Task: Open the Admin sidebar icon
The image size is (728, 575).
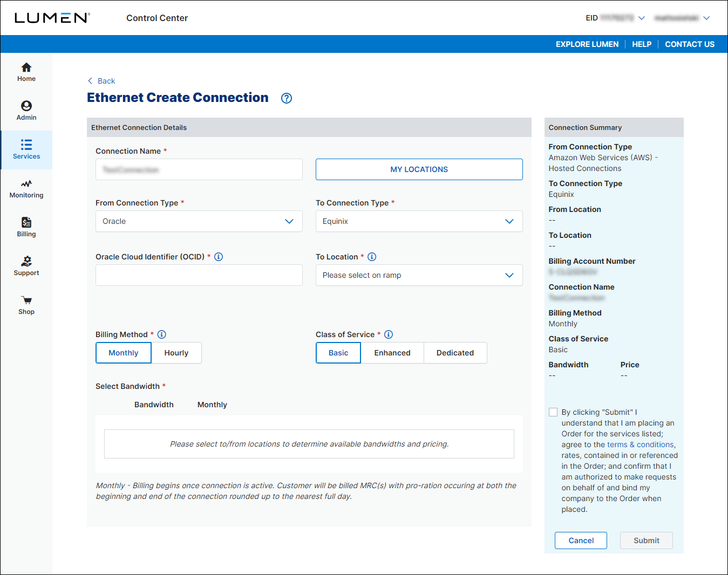Action: point(26,106)
